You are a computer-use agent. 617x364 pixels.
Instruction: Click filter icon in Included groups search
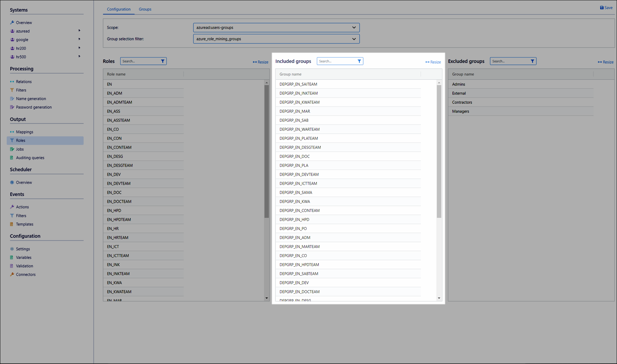pos(359,61)
